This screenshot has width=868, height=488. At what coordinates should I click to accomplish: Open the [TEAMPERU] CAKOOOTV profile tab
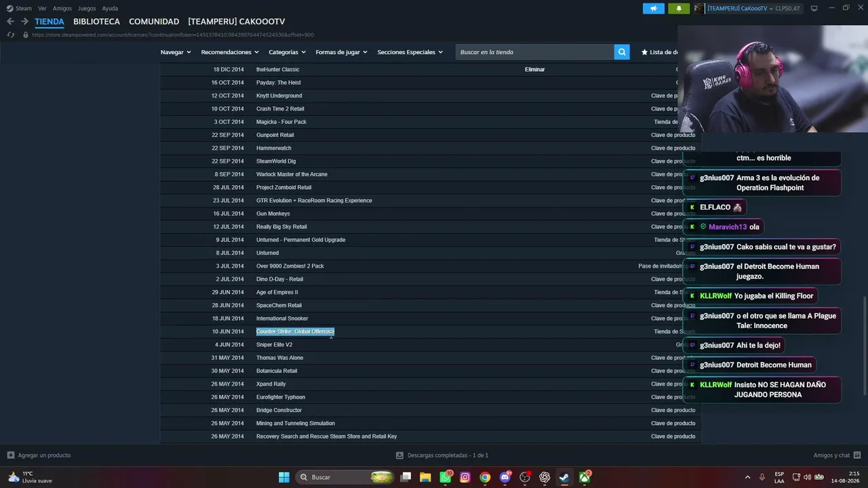pos(237,22)
